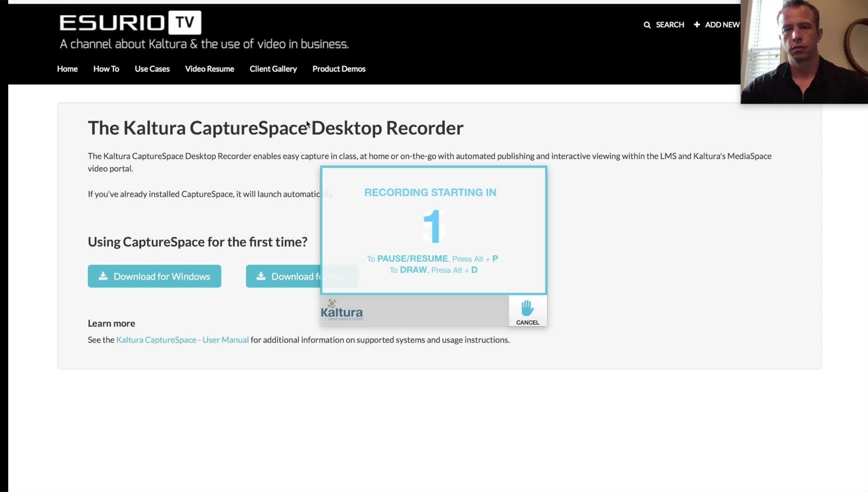The height and width of the screenshot is (492, 868).
Task: Open the How To menu
Action: [x=106, y=69]
